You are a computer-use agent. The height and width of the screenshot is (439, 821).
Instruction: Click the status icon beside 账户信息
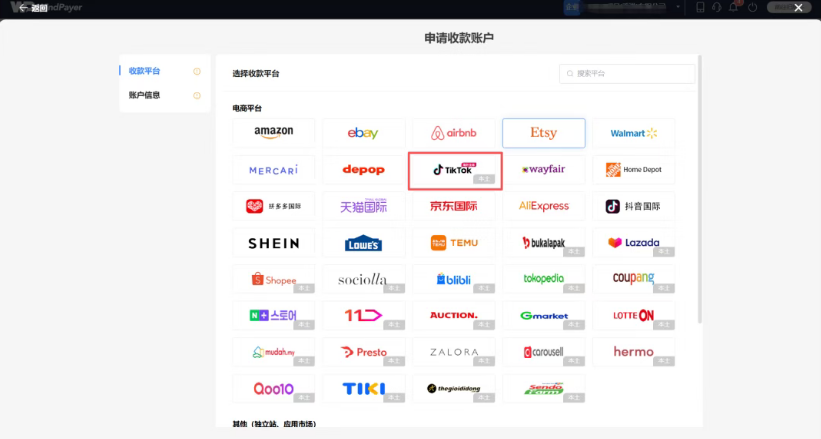[197, 95]
